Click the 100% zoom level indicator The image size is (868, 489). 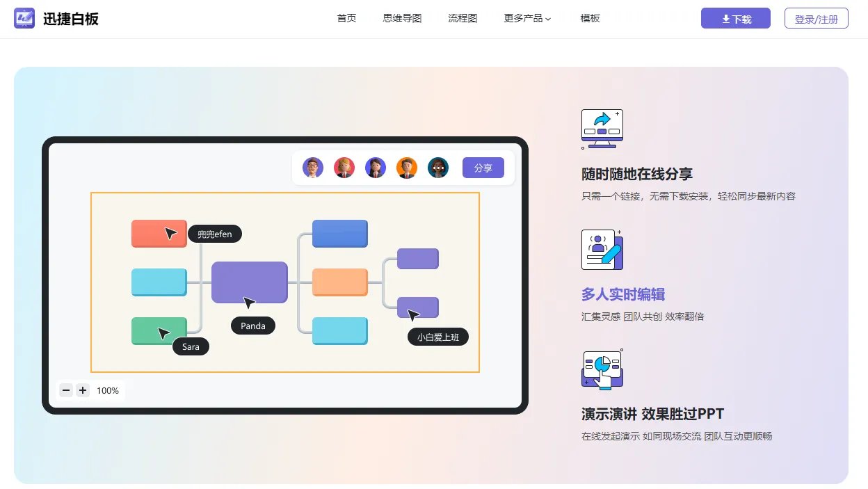click(108, 390)
